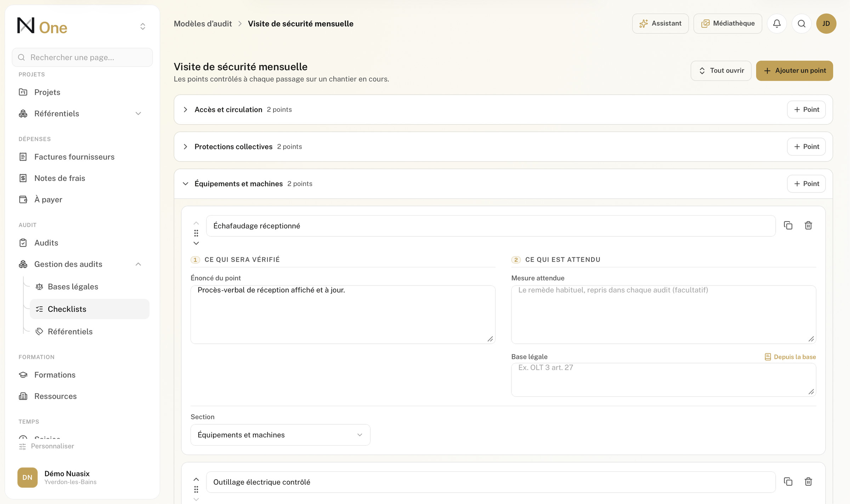Screen dimensions: 850x504
Task: Expand the Accès et circulation section
Action: point(186,110)
